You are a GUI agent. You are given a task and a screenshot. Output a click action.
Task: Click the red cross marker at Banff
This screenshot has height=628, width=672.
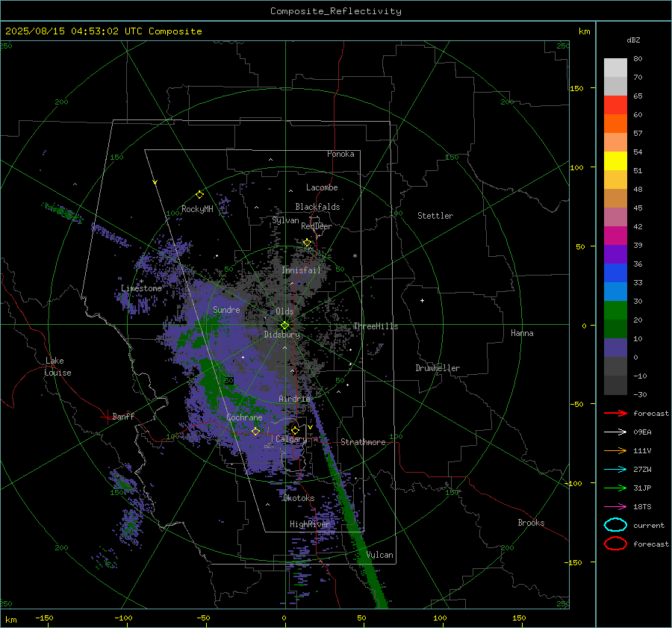point(107,417)
